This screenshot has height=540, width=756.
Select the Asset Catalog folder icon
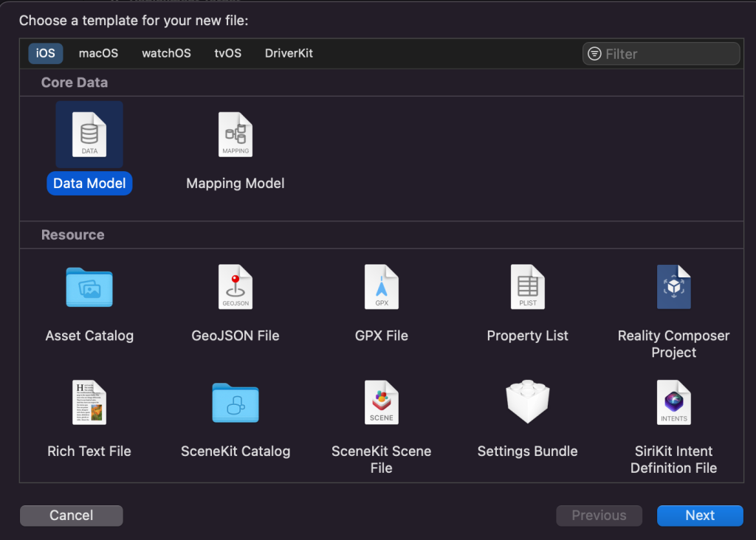coord(89,287)
